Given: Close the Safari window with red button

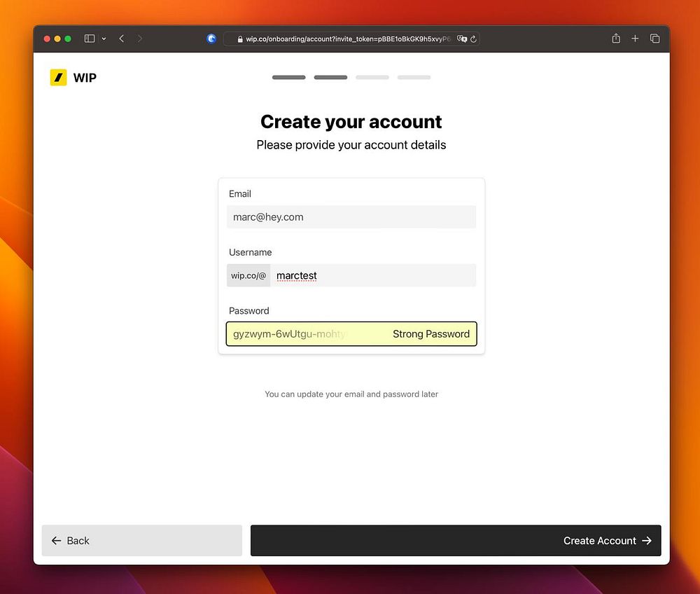Looking at the screenshot, I should (x=47, y=39).
